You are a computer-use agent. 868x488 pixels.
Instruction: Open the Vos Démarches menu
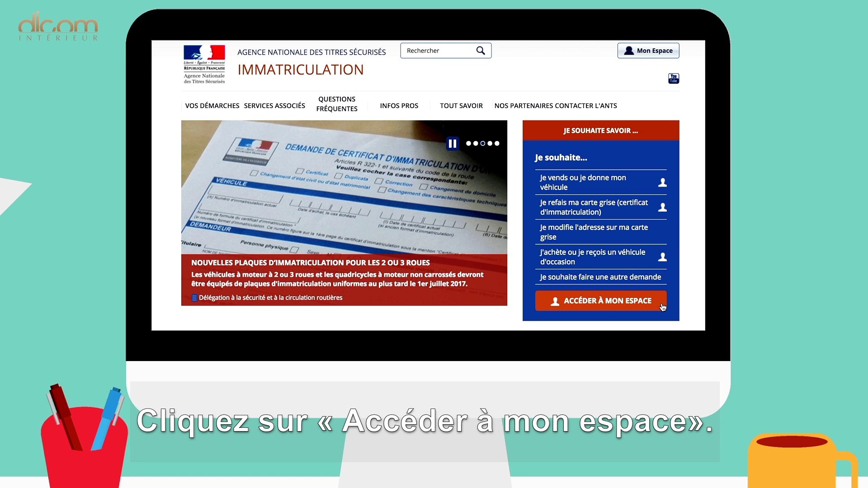[212, 106]
